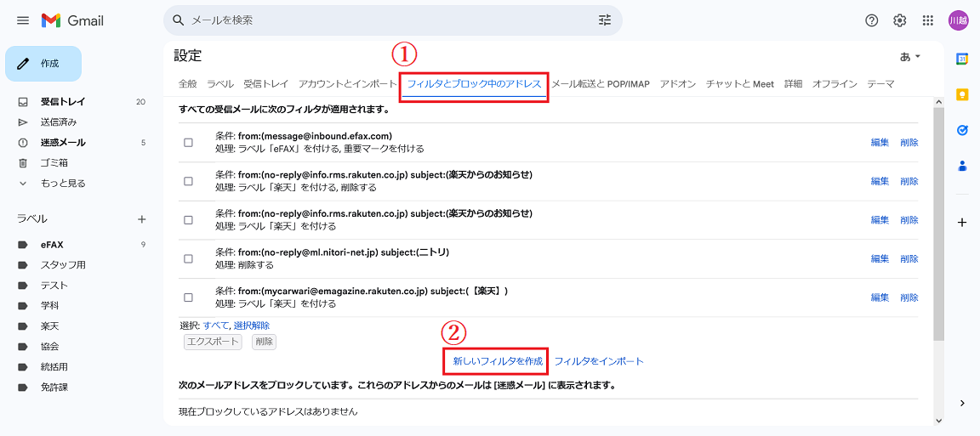Click the plus icon to create new label

pyautogui.click(x=142, y=219)
